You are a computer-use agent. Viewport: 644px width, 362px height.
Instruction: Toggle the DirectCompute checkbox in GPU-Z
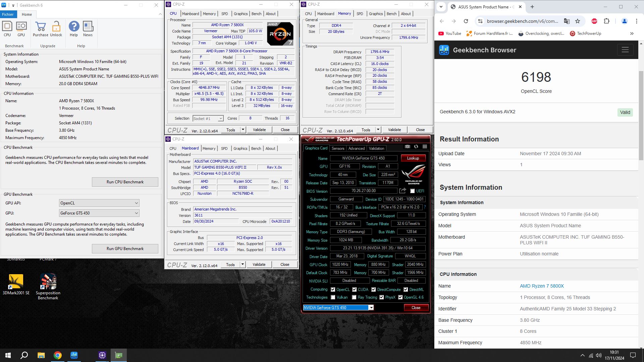pyautogui.click(x=373, y=290)
